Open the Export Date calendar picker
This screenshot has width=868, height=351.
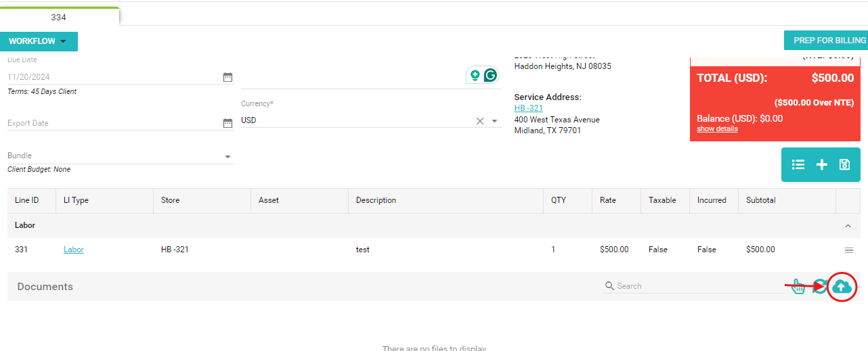click(227, 123)
